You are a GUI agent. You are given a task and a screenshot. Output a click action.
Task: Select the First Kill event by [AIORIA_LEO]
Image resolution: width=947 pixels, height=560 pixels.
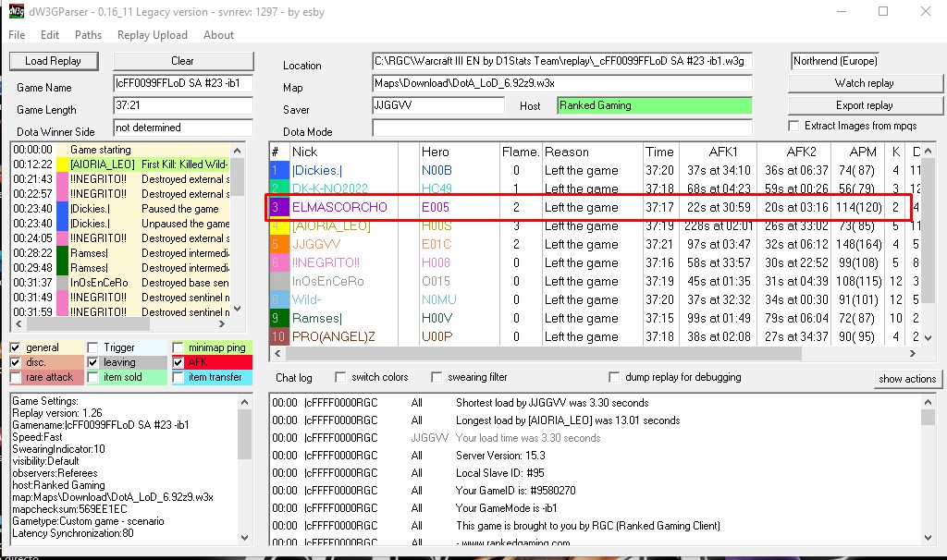(x=121, y=164)
